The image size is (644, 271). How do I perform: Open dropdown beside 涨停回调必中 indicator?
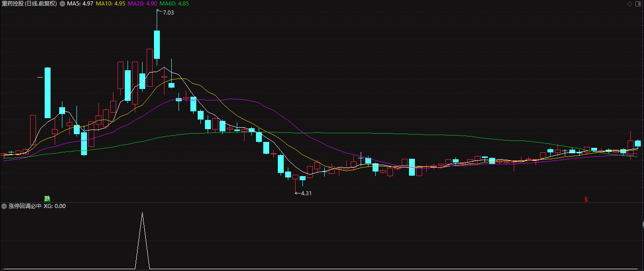pyautogui.click(x=4, y=206)
